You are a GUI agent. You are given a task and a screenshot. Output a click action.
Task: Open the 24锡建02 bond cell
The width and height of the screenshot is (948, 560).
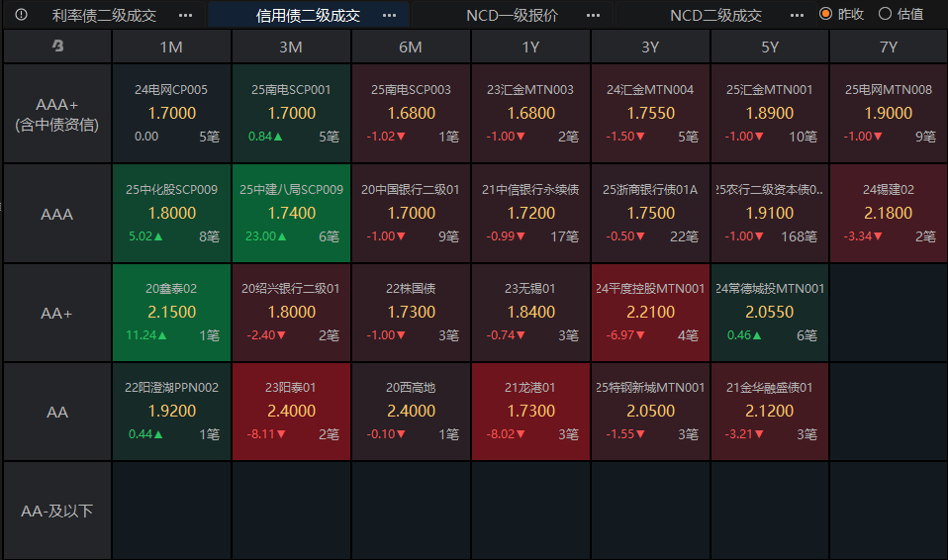click(x=889, y=214)
